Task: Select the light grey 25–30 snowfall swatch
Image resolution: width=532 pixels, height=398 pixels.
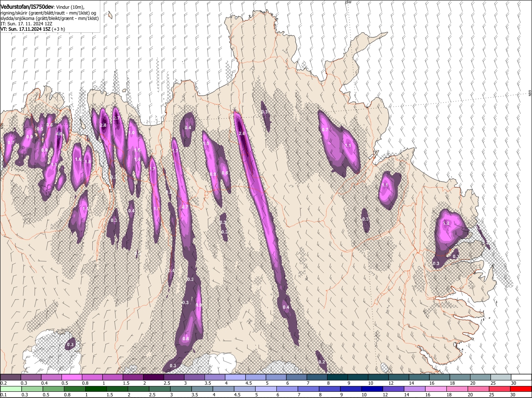Action: point(500,377)
